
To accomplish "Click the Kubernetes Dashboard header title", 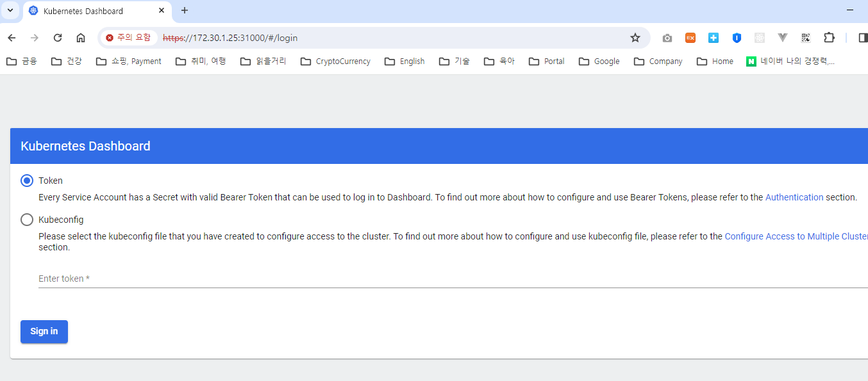I will click(85, 146).
